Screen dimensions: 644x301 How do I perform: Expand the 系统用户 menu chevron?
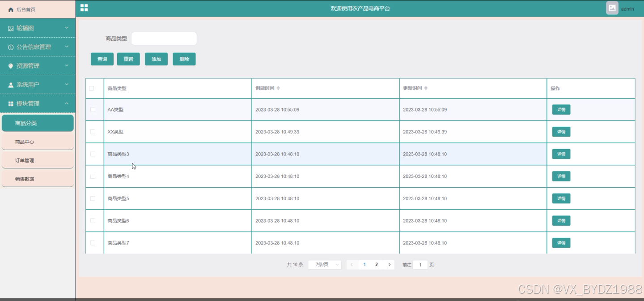click(67, 84)
